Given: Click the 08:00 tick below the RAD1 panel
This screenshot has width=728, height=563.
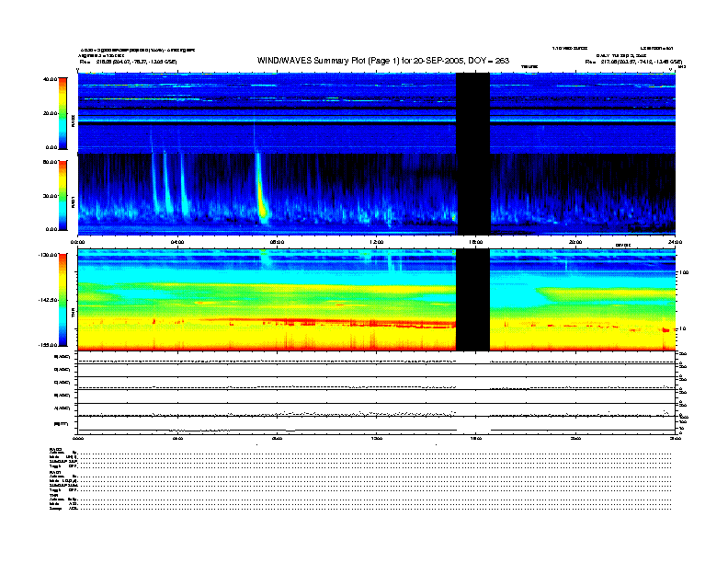Looking at the screenshot, I should (x=278, y=242).
